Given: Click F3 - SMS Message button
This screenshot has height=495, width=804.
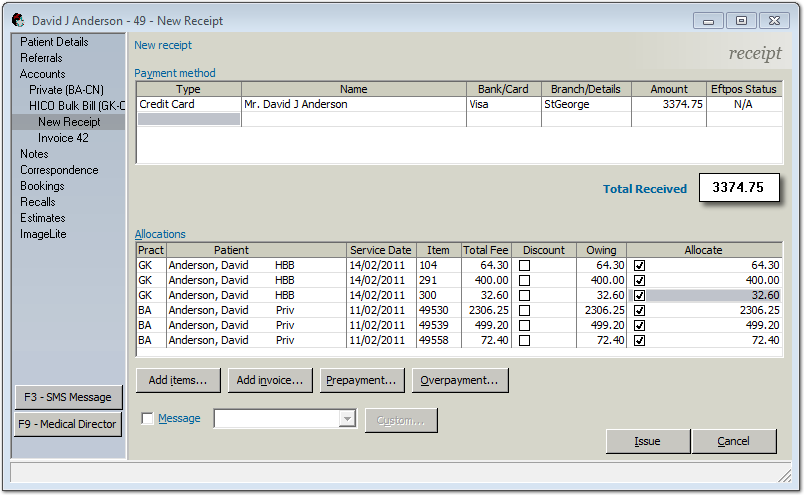Looking at the screenshot, I should tap(68, 397).
